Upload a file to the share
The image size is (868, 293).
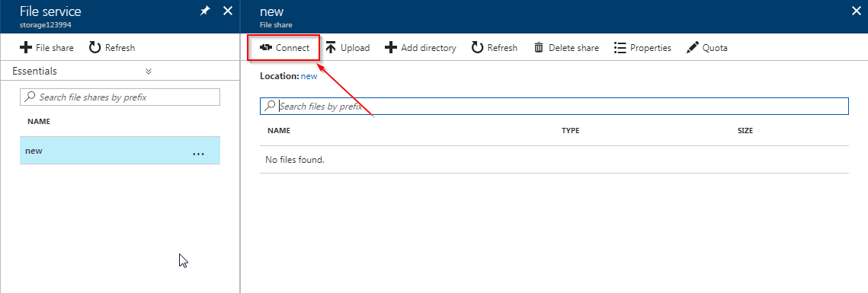pyautogui.click(x=347, y=48)
